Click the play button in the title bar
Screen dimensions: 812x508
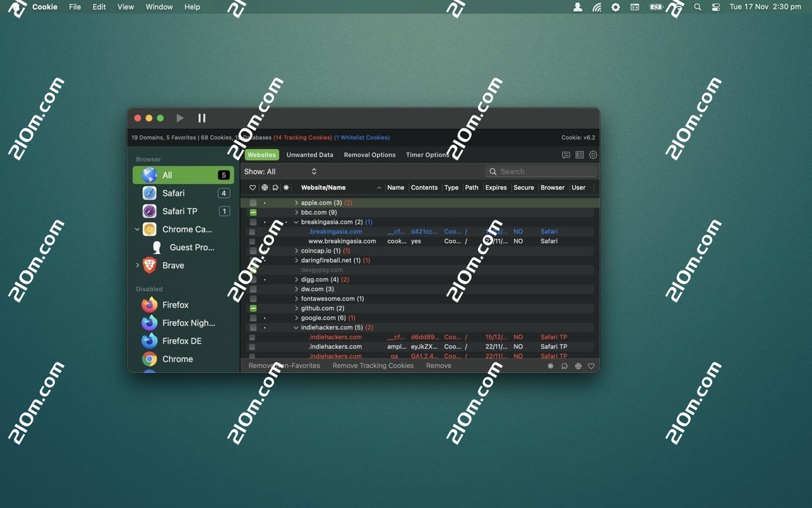coord(180,118)
